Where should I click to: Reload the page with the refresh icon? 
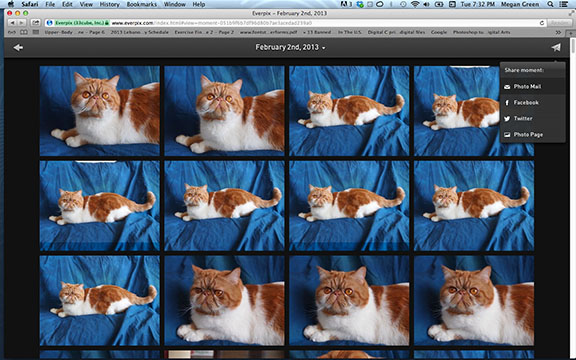coord(541,23)
